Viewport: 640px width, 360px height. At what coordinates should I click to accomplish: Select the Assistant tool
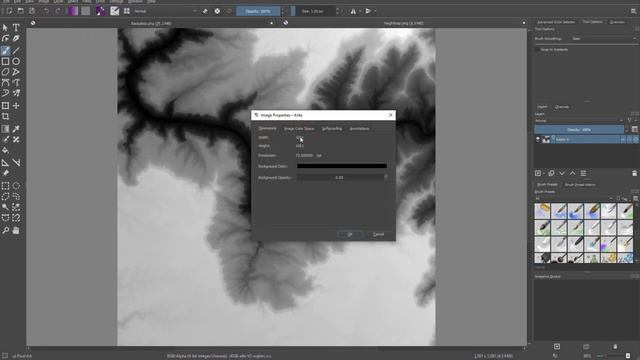tap(5, 163)
